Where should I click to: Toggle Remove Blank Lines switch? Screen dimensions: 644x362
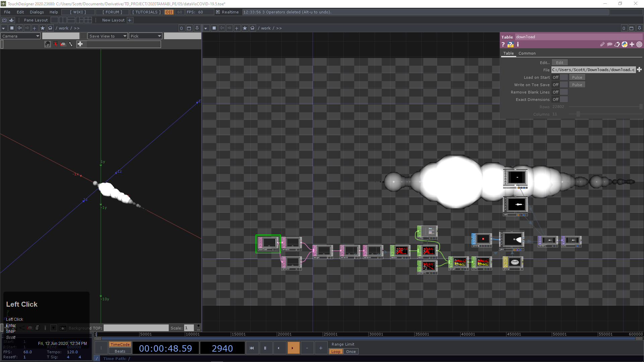(564, 92)
